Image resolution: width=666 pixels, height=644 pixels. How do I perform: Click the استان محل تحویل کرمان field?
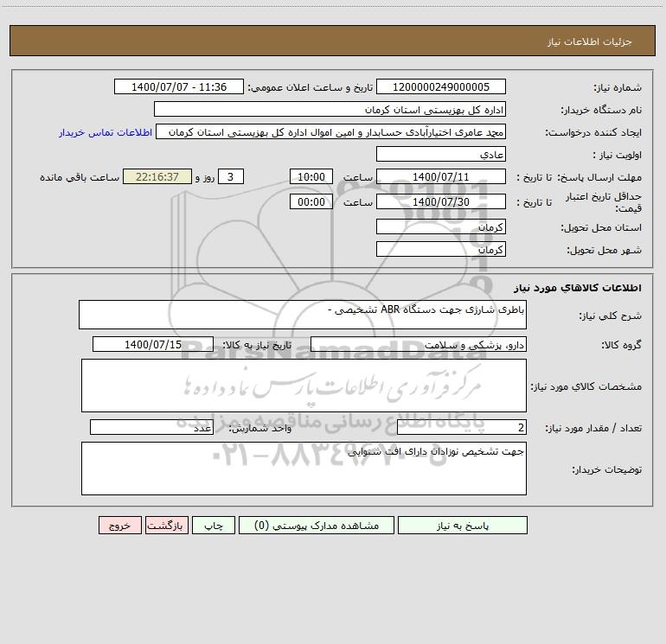pyautogui.click(x=441, y=226)
